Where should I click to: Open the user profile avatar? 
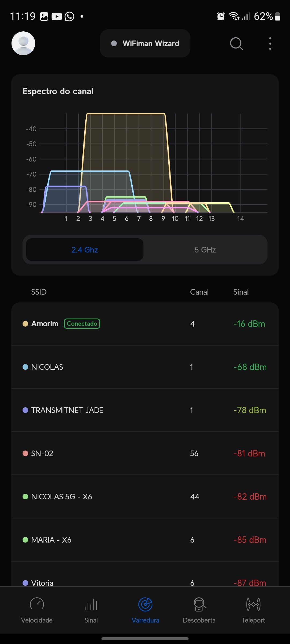pos(23,43)
